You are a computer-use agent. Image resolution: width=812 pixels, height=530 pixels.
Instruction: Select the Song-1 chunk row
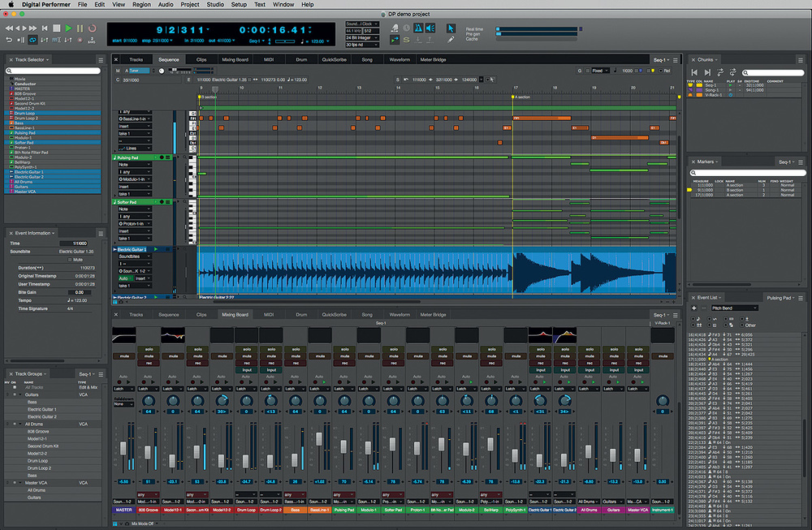point(745,90)
